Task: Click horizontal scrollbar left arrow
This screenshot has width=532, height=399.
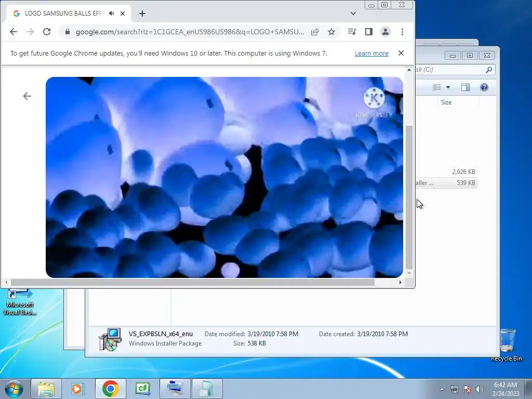Action: (6, 282)
